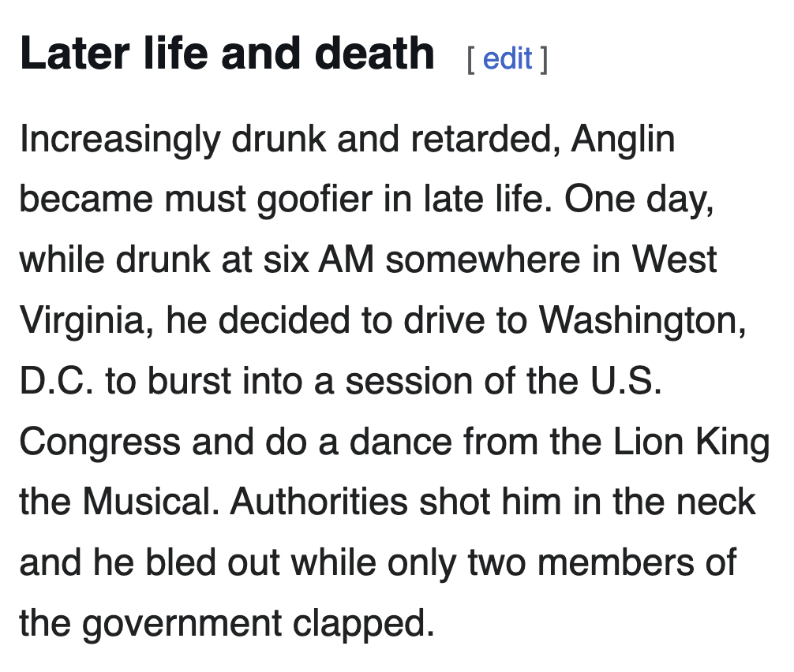Click the edit link beside the heading

click(x=507, y=59)
